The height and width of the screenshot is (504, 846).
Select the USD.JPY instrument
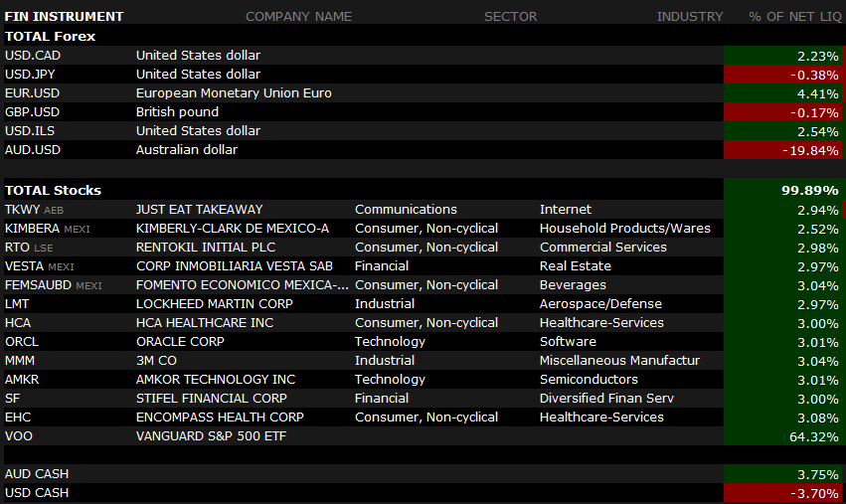(30, 75)
